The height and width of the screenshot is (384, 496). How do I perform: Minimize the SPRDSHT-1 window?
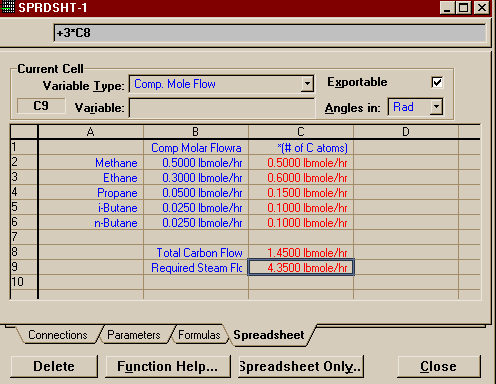[447, 7]
